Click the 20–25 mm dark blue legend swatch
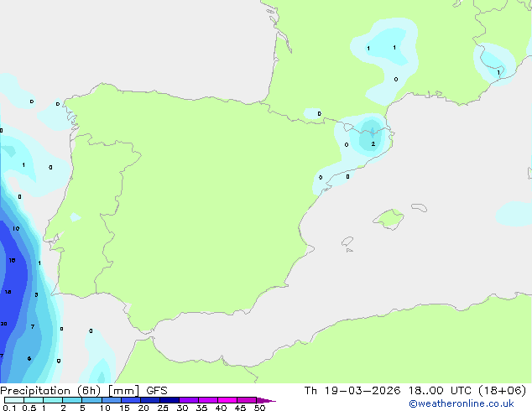This screenshot has height=411, width=532. (150, 400)
